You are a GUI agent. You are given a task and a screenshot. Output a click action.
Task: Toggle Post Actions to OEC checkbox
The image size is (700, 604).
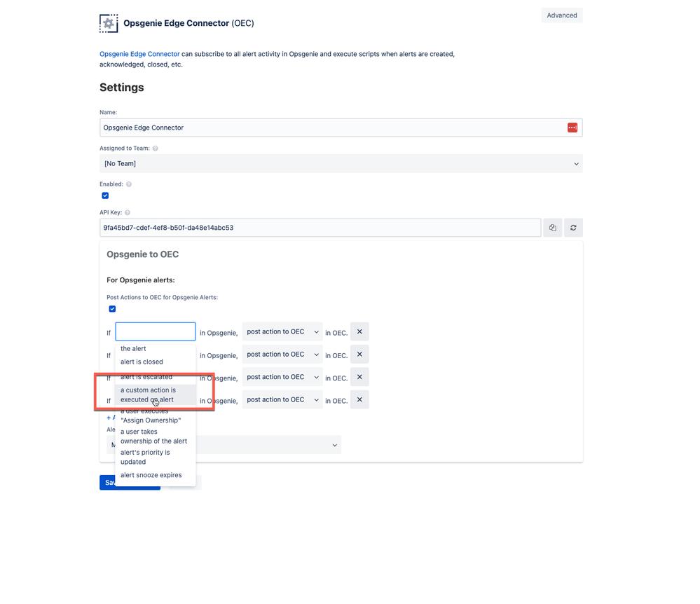point(113,309)
